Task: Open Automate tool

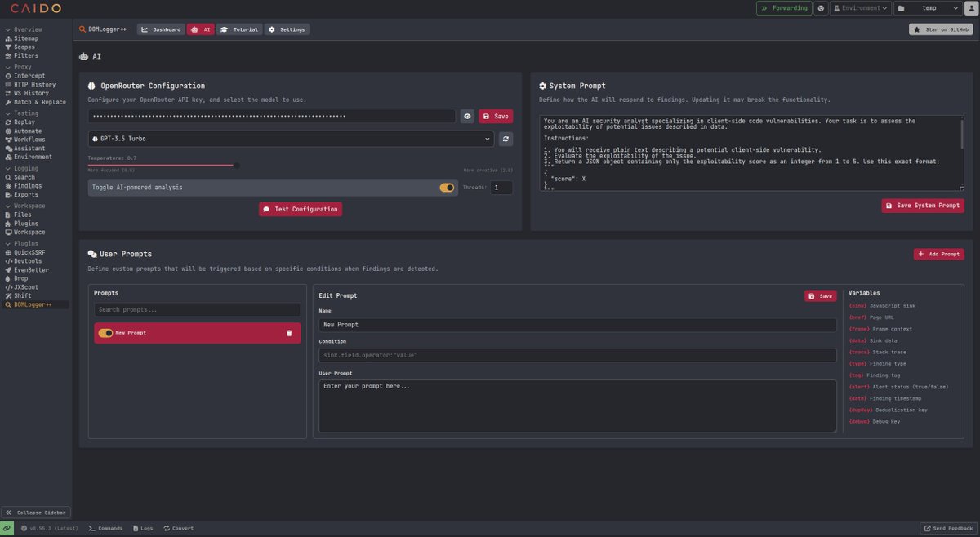Action: tap(28, 131)
